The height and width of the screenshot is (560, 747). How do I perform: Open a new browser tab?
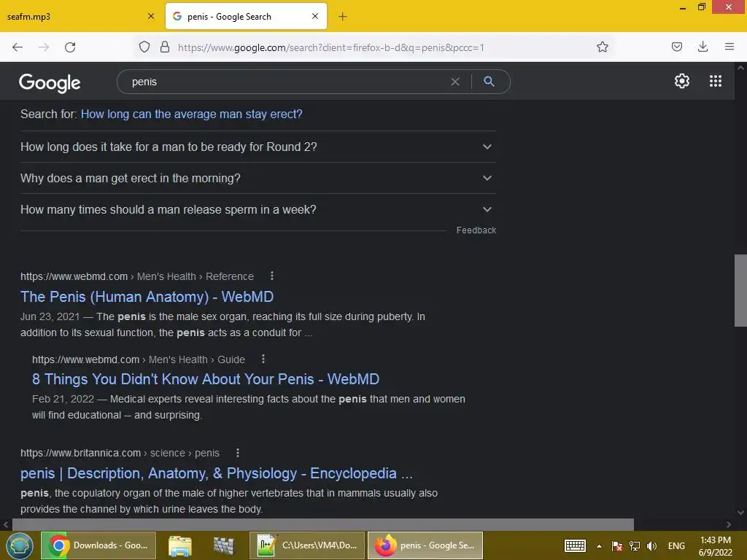click(343, 17)
